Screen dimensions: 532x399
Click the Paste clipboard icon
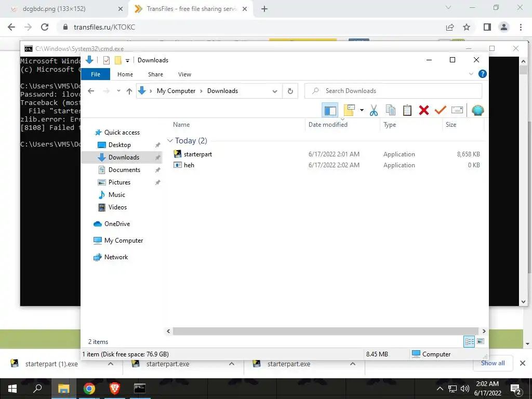407,110
